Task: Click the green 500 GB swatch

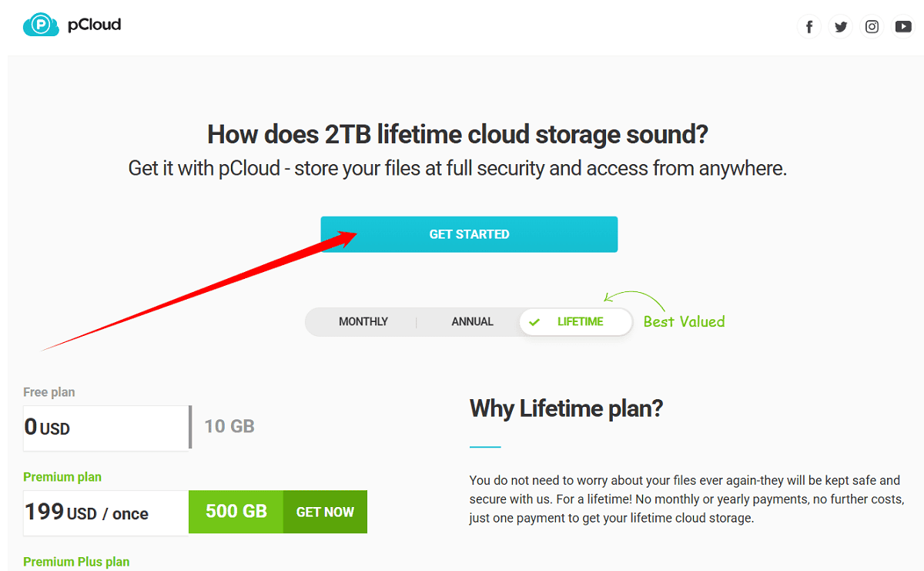Action: click(x=236, y=512)
